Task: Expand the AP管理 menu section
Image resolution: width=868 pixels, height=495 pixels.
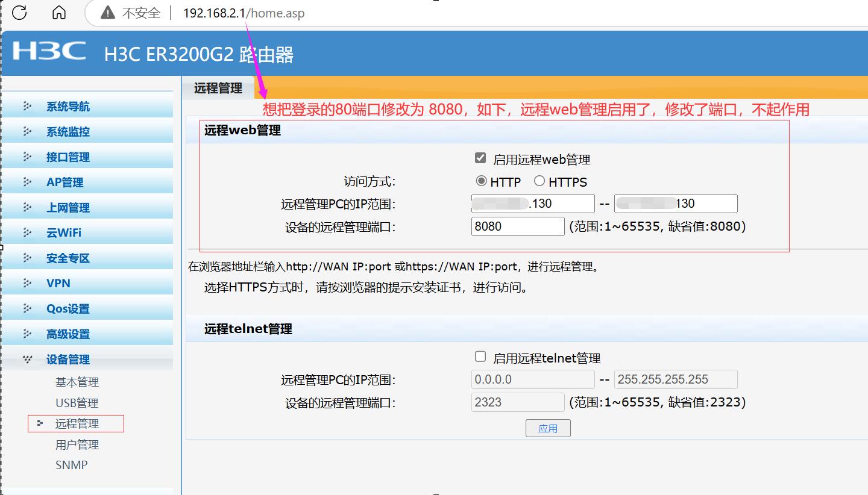Action: [87, 182]
